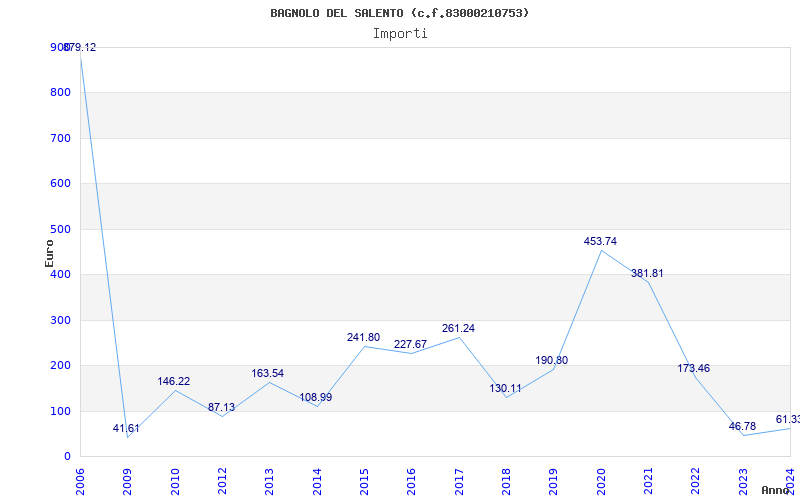Image resolution: width=800 pixels, height=500 pixels.
Task: Click year 2023 on the x-axis
Action: pyautogui.click(x=743, y=481)
